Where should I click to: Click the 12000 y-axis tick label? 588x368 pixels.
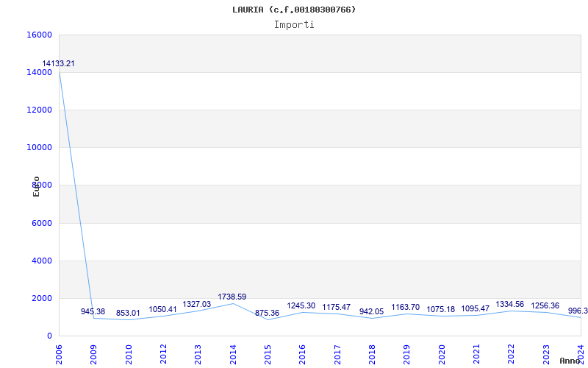(39, 110)
